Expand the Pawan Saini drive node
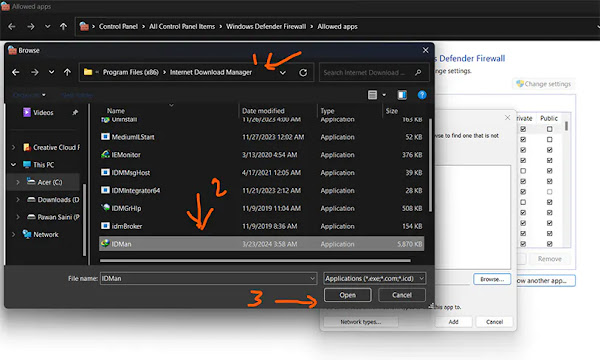This screenshot has height=360, width=600. point(18,217)
